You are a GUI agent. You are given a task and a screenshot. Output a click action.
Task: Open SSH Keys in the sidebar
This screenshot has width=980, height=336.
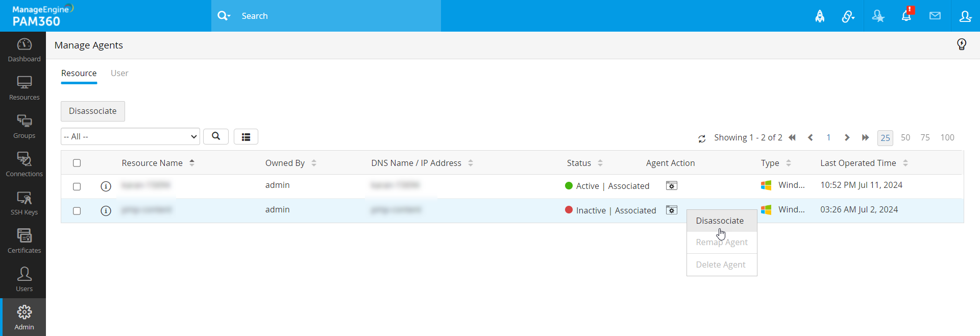pos(24,204)
